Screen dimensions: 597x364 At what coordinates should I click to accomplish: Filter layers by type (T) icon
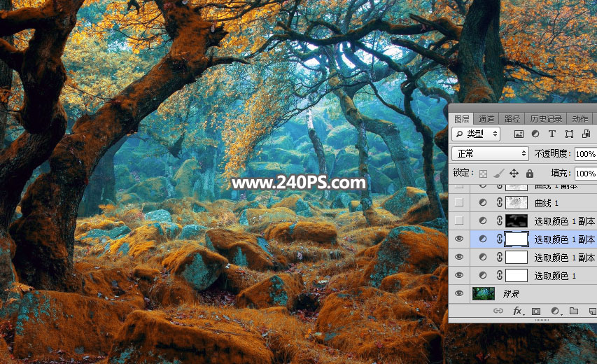(552, 134)
